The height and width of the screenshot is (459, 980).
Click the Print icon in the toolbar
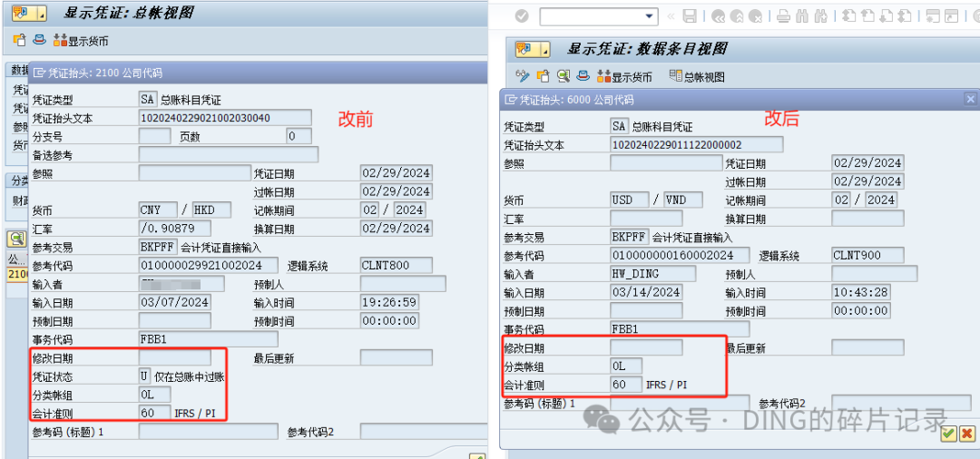pyautogui.click(x=783, y=17)
